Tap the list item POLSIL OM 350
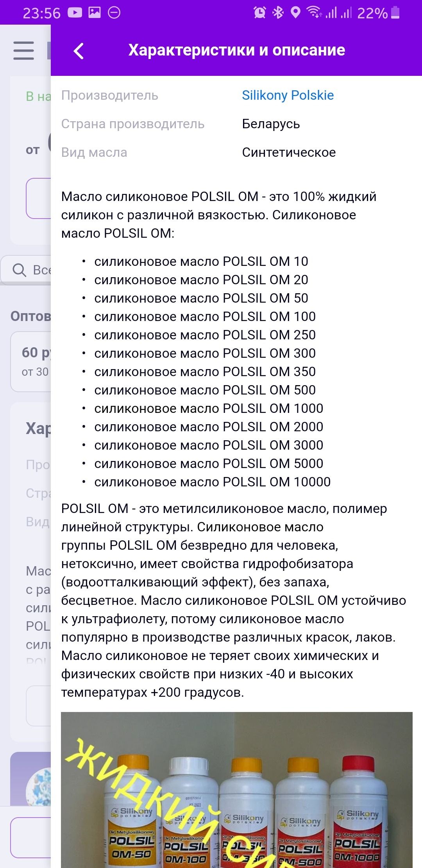The image size is (422, 868). coord(205,371)
